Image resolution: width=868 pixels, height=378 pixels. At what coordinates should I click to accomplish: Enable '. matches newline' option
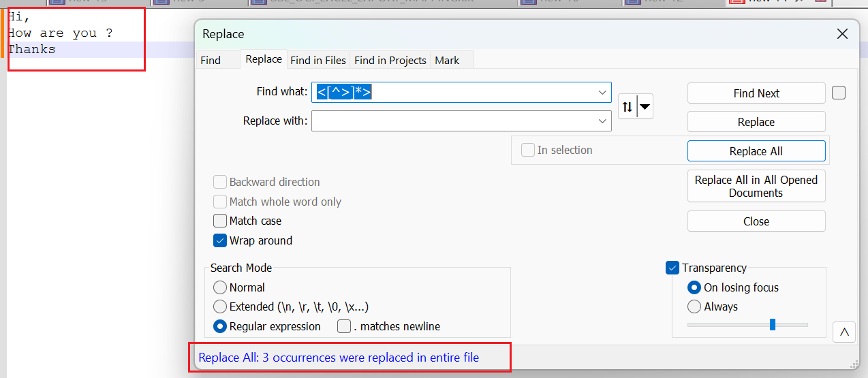coord(344,326)
